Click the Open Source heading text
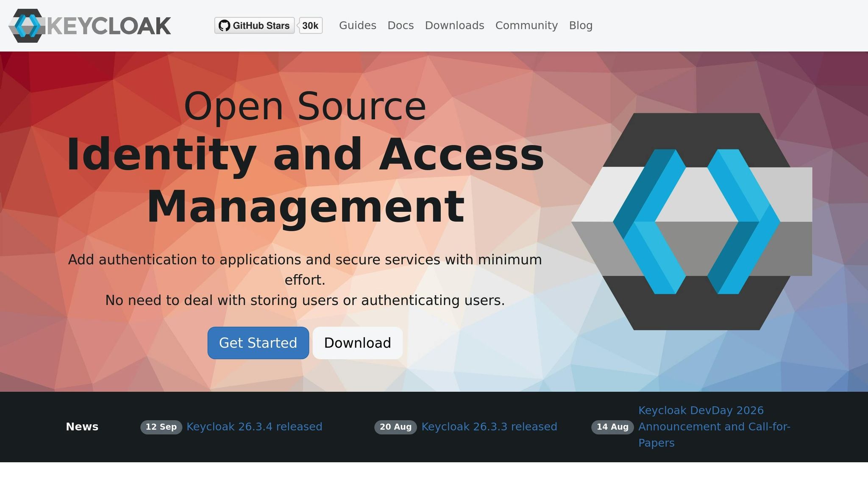 305,106
